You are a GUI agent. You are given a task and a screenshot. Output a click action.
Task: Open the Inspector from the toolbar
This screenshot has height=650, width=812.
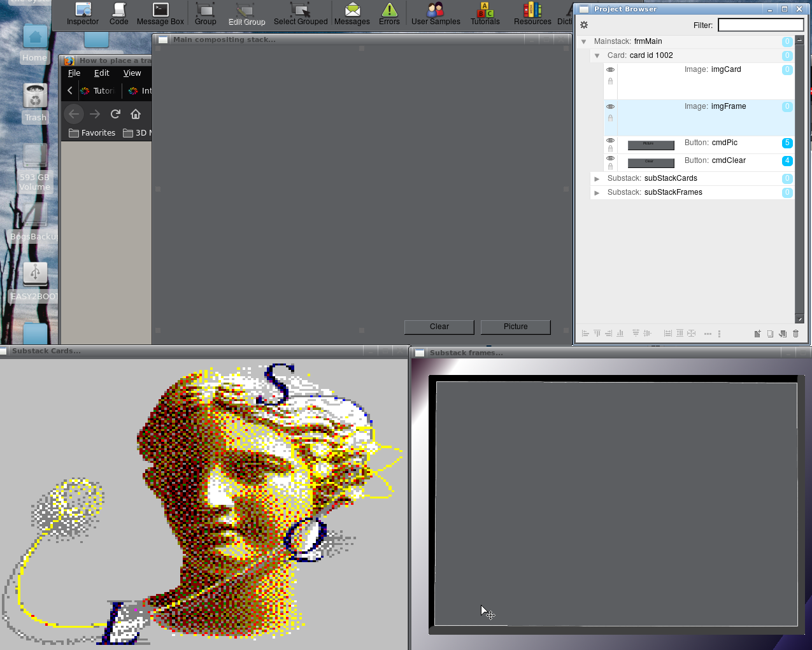click(83, 13)
